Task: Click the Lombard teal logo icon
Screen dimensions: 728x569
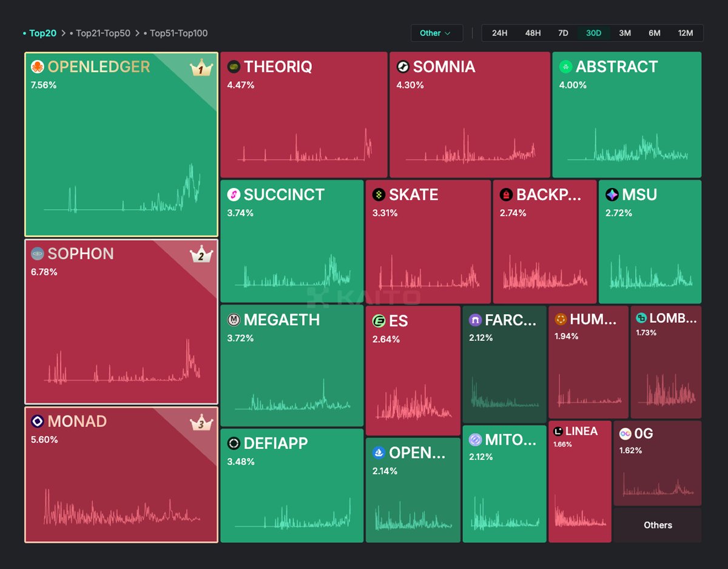Action: [x=641, y=318]
